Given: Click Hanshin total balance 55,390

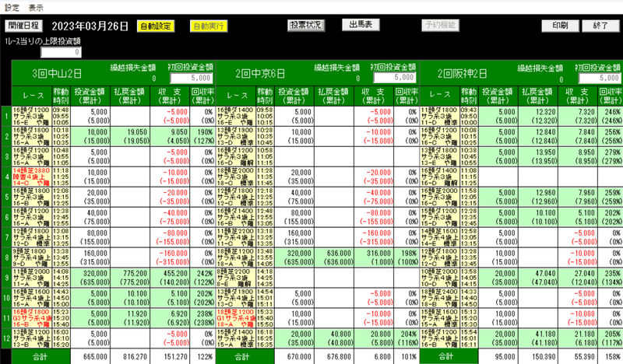Looking at the screenshot, I should coord(578,357).
